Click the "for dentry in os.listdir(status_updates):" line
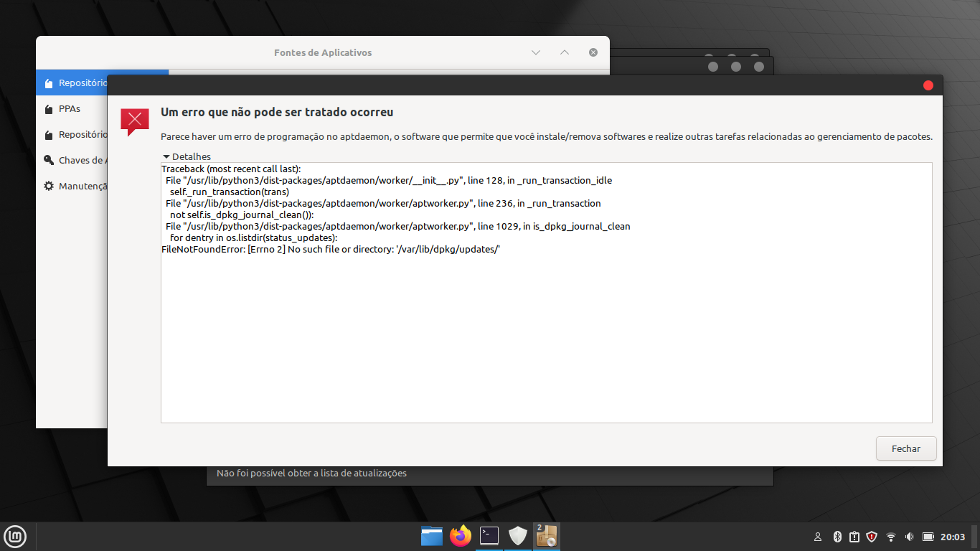 point(254,237)
